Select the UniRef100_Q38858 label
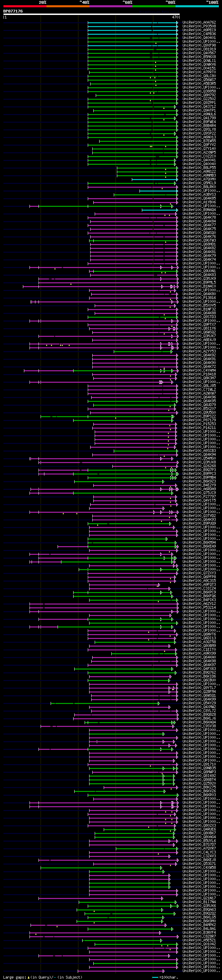222x980 pixels. [199, 91]
